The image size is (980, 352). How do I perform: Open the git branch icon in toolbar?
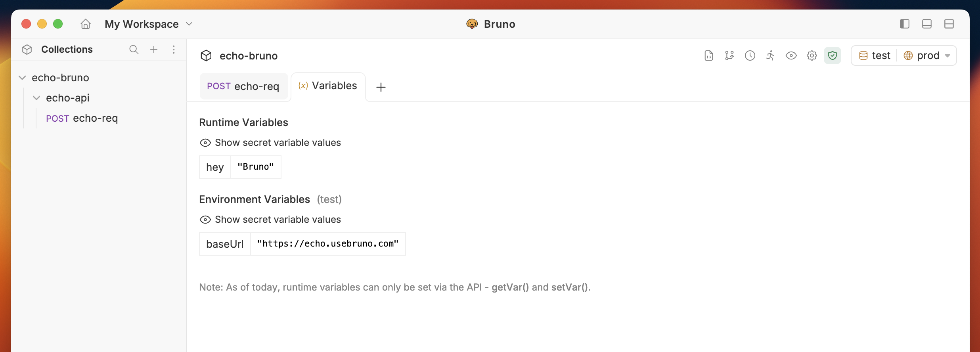729,55
